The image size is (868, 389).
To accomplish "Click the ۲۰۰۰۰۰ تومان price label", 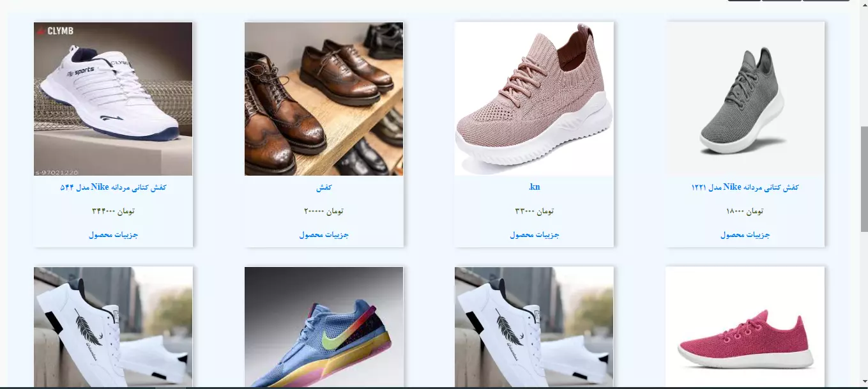I will pos(324,211).
